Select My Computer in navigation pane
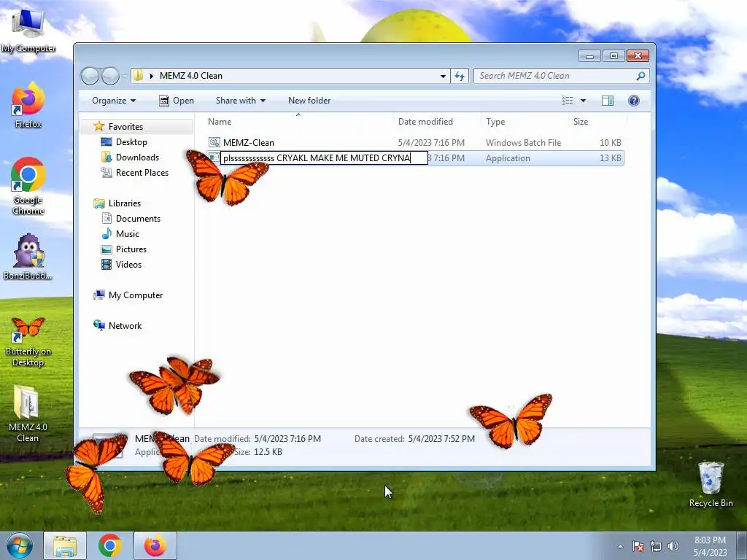Screen dimensions: 747x560 pyautogui.click(x=135, y=295)
